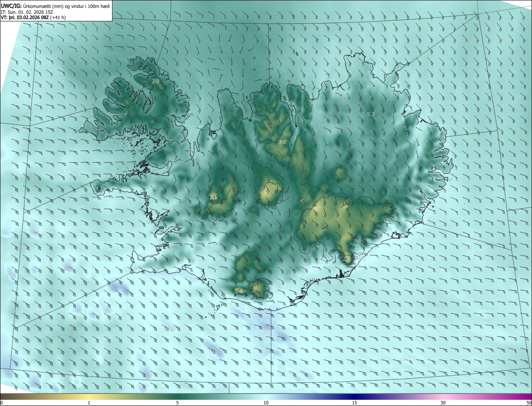The image size is (532, 406).
Task: Click the 4.7 value on the Snæfellsnes peninsula
Action: click(x=98, y=189)
